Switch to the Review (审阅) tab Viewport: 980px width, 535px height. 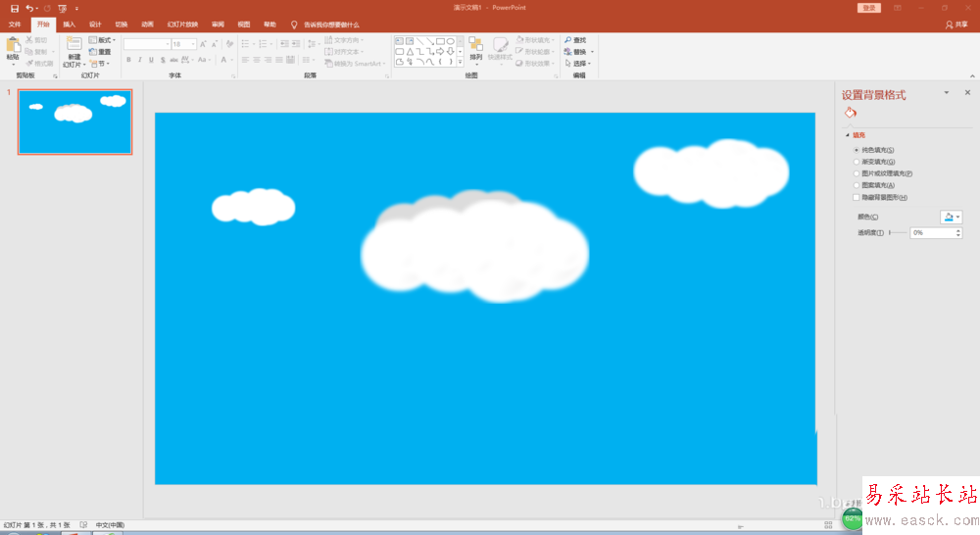[218, 25]
